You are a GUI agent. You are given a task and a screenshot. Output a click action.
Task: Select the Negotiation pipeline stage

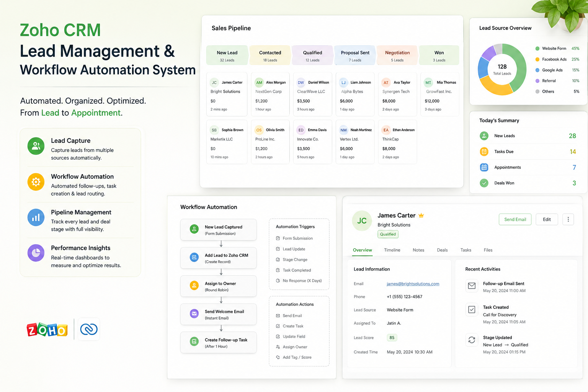point(397,56)
